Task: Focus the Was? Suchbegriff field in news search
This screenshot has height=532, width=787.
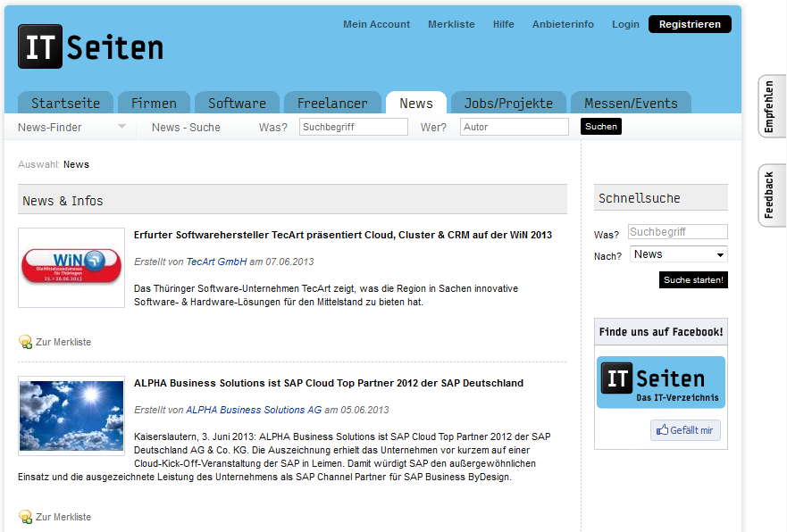Action: (x=354, y=127)
